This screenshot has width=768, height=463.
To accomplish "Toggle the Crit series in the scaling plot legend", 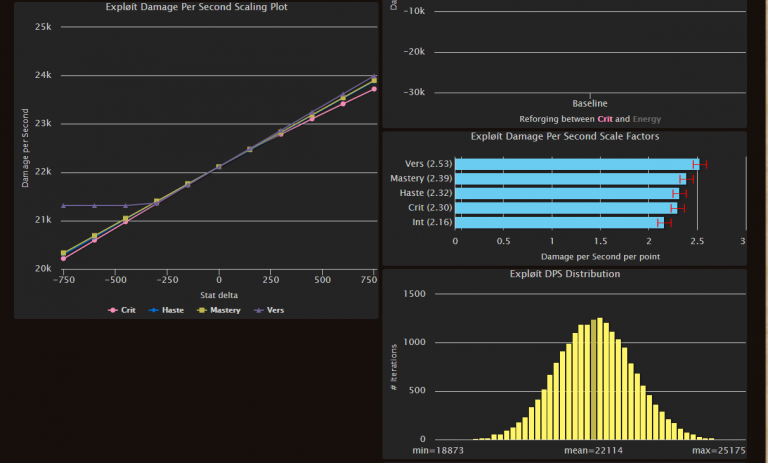I will coord(122,310).
